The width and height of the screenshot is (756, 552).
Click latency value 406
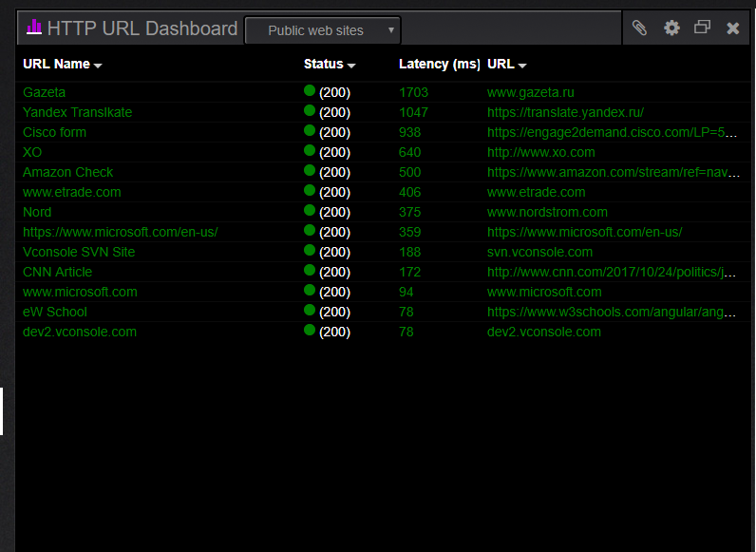tap(410, 192)
